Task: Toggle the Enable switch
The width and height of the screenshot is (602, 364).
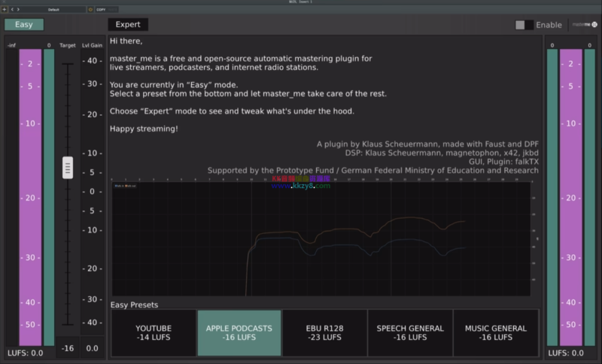Action: pos(524,25)
